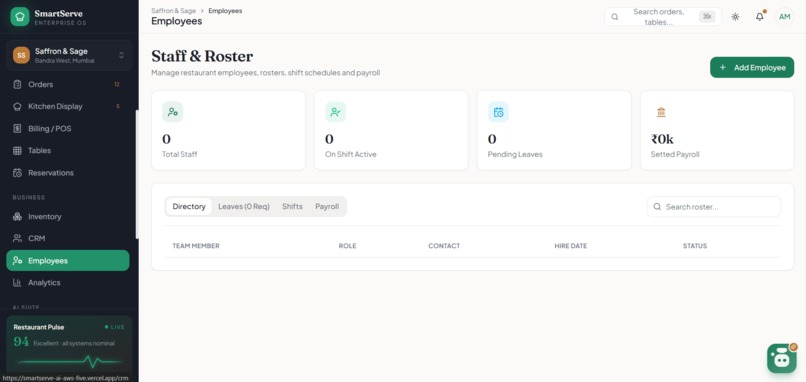806x382 pixels.
Task: Switch to the Payroll tab
Action: point(327,207)
